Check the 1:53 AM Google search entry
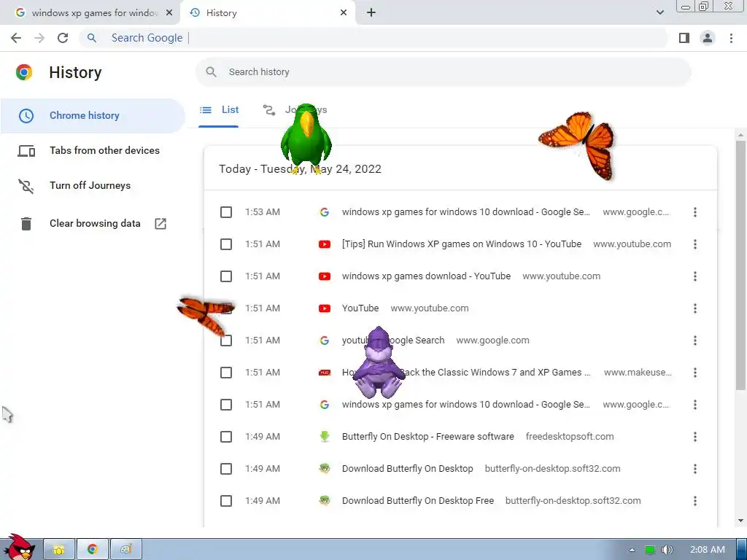This screenshot has width=747, height=560. (226, 212)
